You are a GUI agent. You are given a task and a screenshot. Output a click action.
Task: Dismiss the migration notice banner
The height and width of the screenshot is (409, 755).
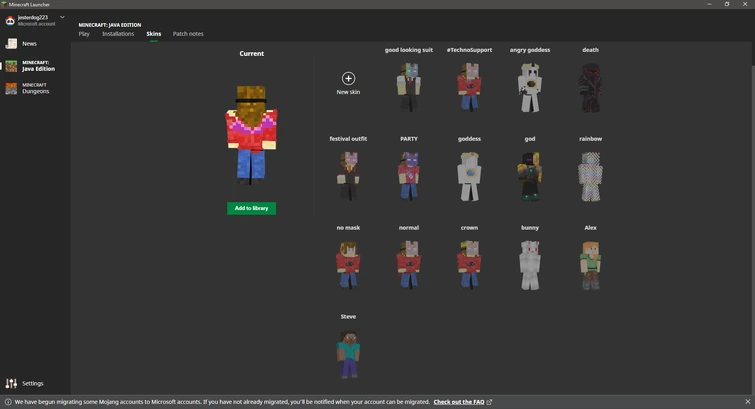point(747,402)
